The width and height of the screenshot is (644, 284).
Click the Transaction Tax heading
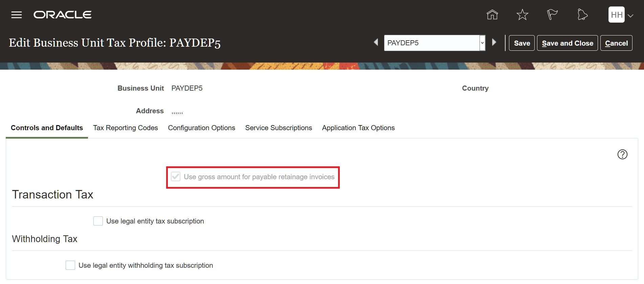[x=52, y=195]
